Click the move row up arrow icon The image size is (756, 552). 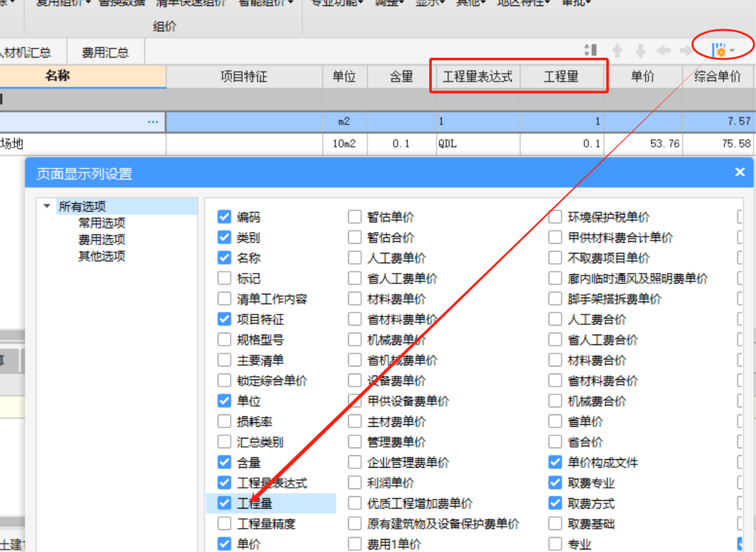click(x=617, y=50)
